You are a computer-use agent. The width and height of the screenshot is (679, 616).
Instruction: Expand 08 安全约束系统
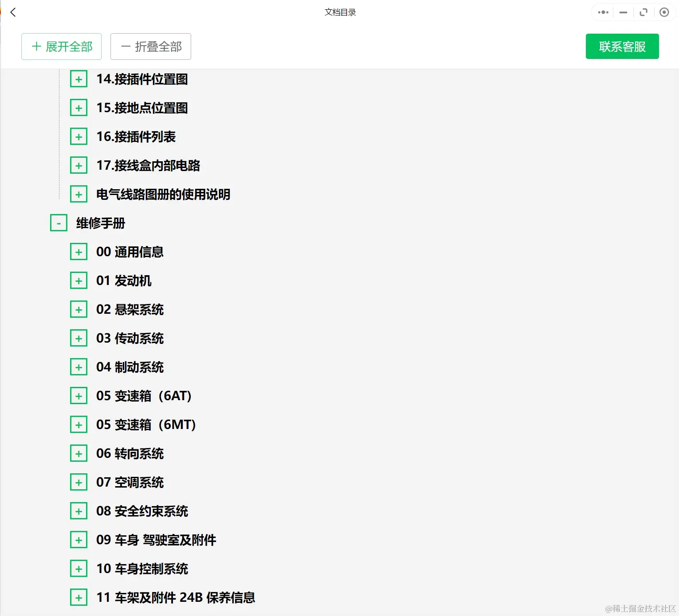(79, 511)
